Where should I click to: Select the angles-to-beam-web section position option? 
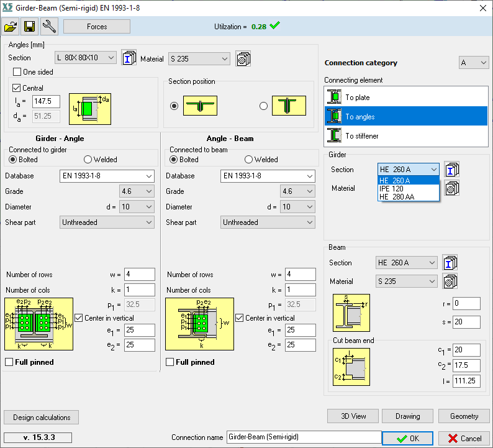(263, 106)
